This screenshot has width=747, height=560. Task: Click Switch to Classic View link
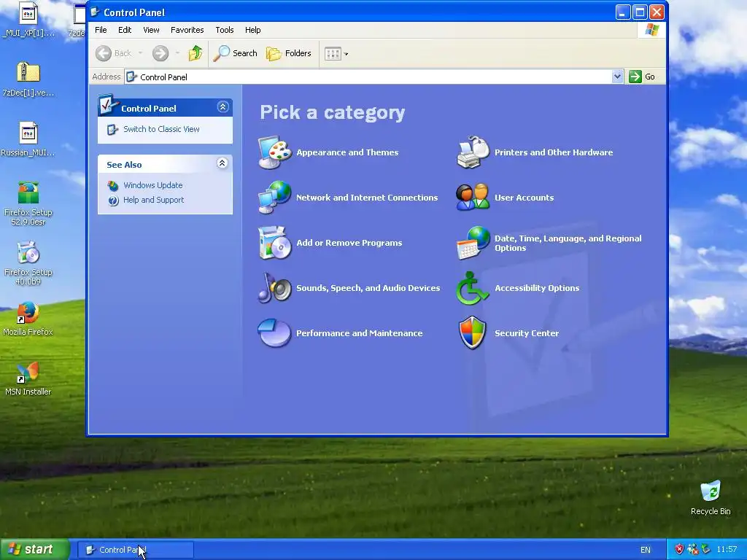(161, 129)
